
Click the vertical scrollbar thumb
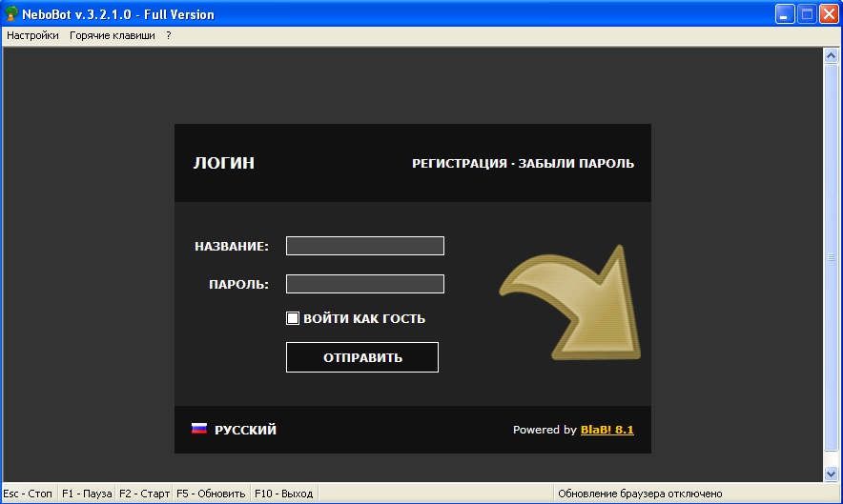830,257
